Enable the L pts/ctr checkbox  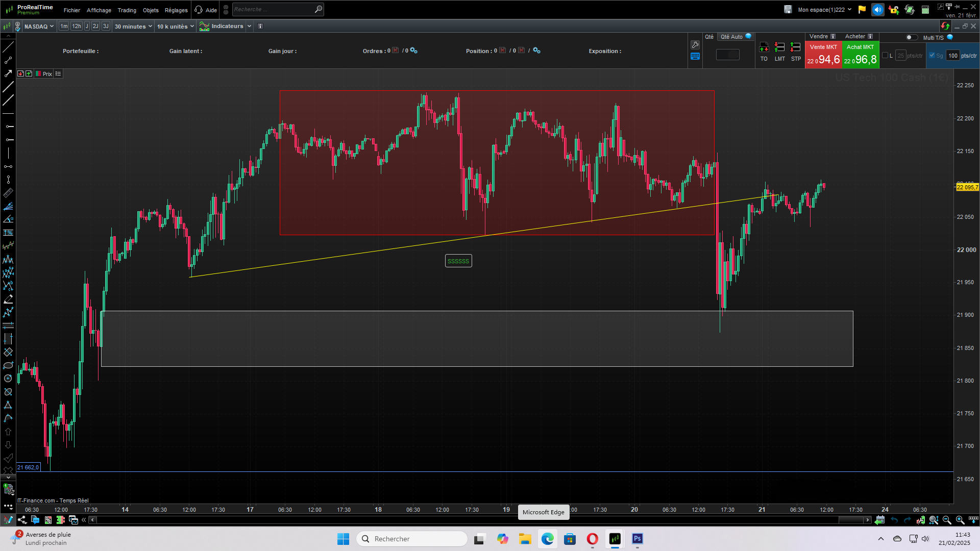coord(885,56)
